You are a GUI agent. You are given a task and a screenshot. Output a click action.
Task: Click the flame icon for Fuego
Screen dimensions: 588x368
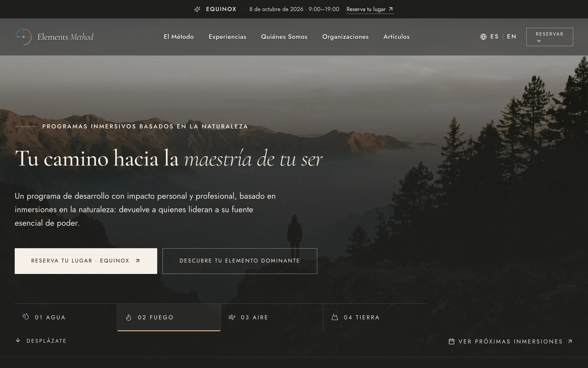coord(129,317)
